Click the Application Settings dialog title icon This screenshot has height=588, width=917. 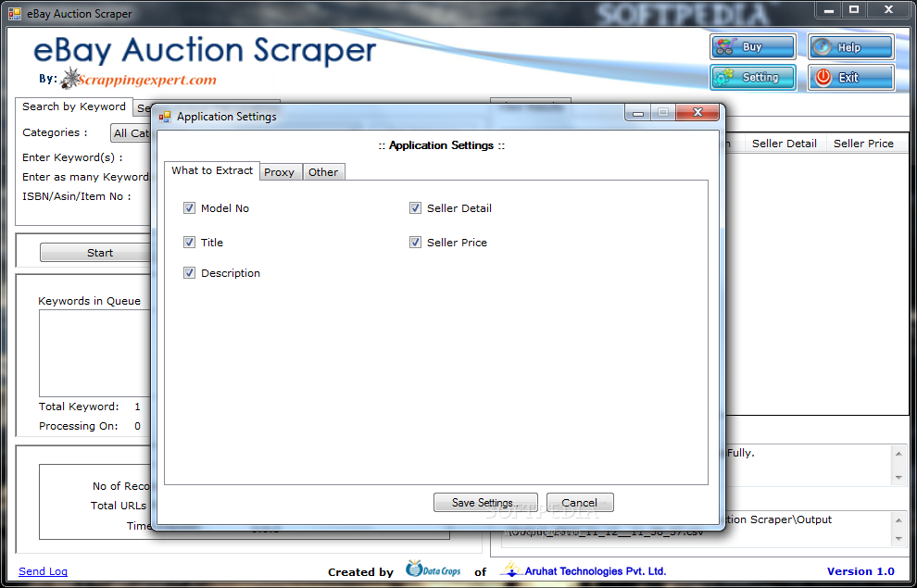(166, 117)
